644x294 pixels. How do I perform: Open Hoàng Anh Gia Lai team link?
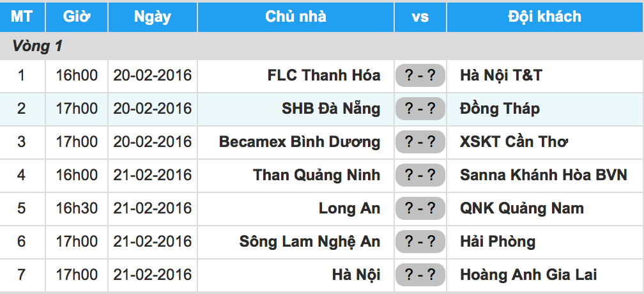click(x=528, y=275)
